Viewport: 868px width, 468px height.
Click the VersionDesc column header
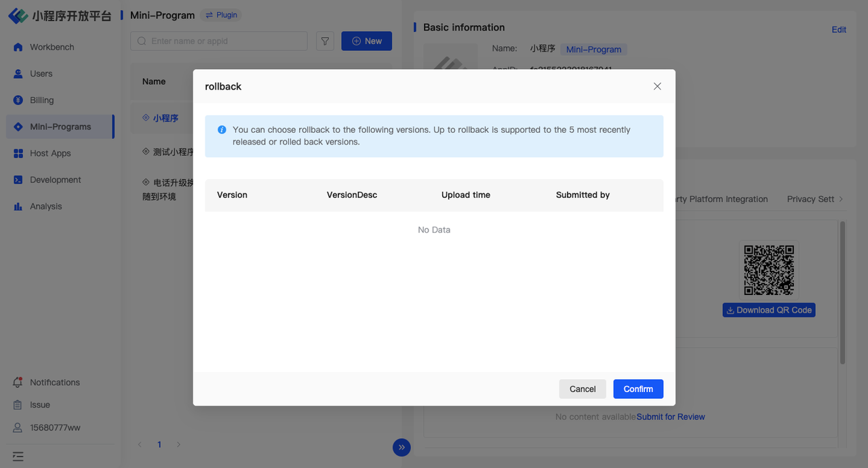coord(352,195)
